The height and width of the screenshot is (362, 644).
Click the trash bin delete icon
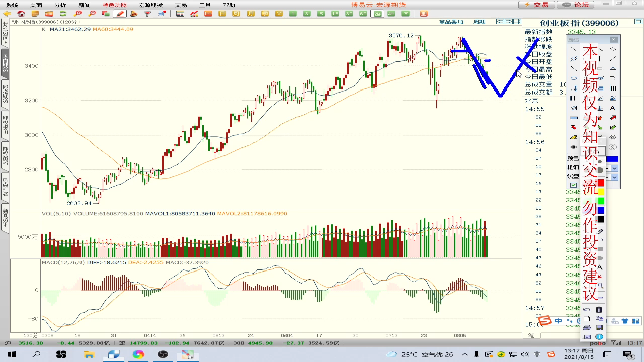[x=599, y=310]
